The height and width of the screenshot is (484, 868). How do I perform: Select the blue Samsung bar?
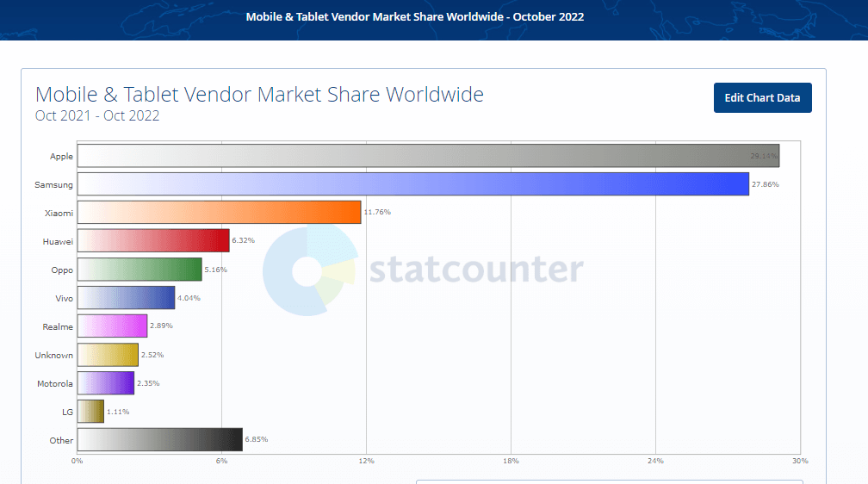[413, 183]
